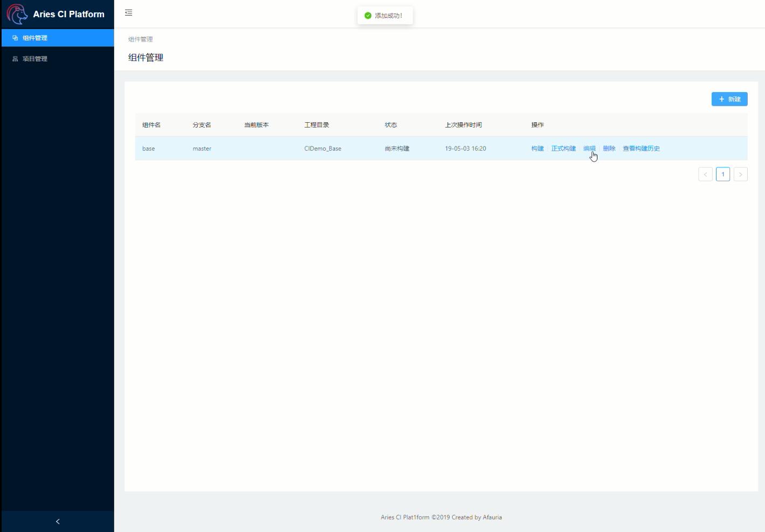This screenshot has width=765, height=532.
Task: Click the CIDemo_Base directory cell
Action: coord(323,149)
